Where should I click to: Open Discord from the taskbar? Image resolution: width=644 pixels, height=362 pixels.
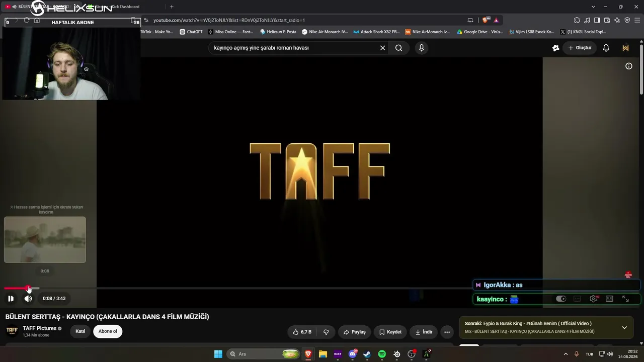click(353, 354)
